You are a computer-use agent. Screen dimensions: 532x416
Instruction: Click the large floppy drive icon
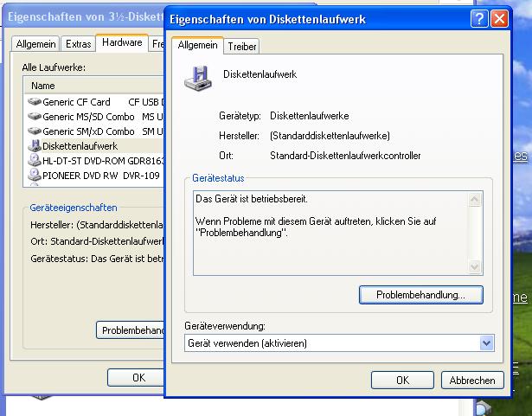point(195,80)
